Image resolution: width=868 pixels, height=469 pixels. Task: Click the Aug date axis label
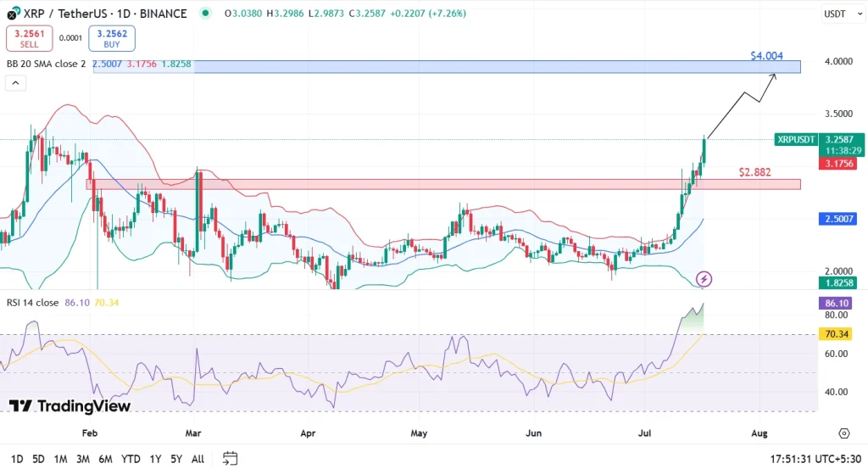[759, 433]
